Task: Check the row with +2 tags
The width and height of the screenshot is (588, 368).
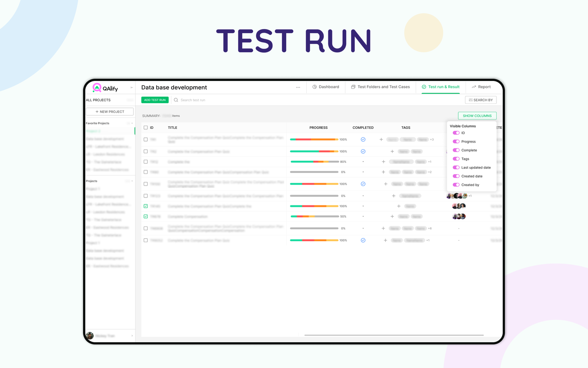Action: coord(146,172)
